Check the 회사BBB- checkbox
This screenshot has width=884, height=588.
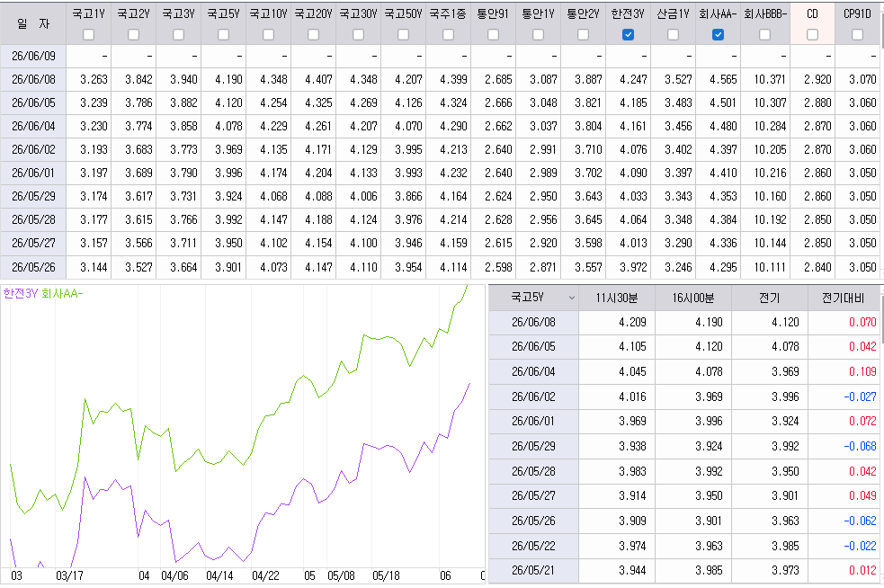[x=765, y=35]
